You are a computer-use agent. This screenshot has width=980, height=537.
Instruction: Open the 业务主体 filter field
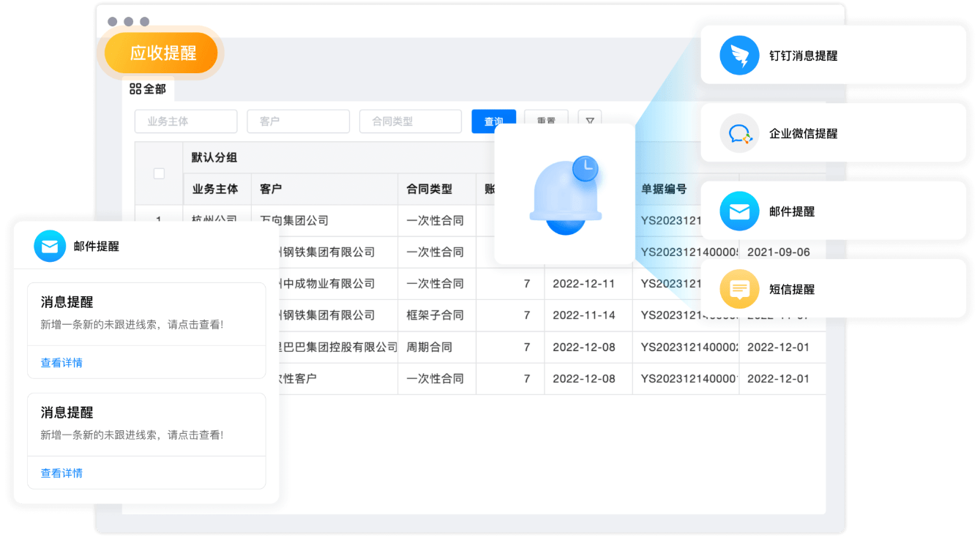pos(186,121)
